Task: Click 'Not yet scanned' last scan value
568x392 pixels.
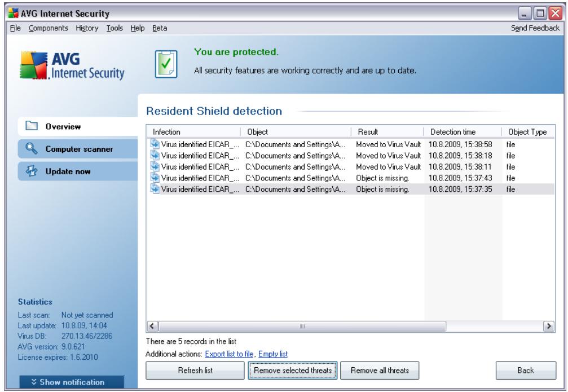Action: pyautogui.click(x=87, y=315)
